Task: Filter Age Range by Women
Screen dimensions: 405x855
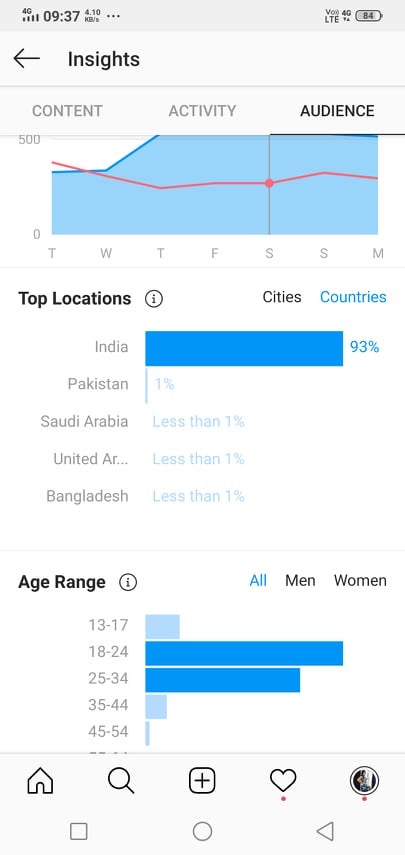Action: 360,581
